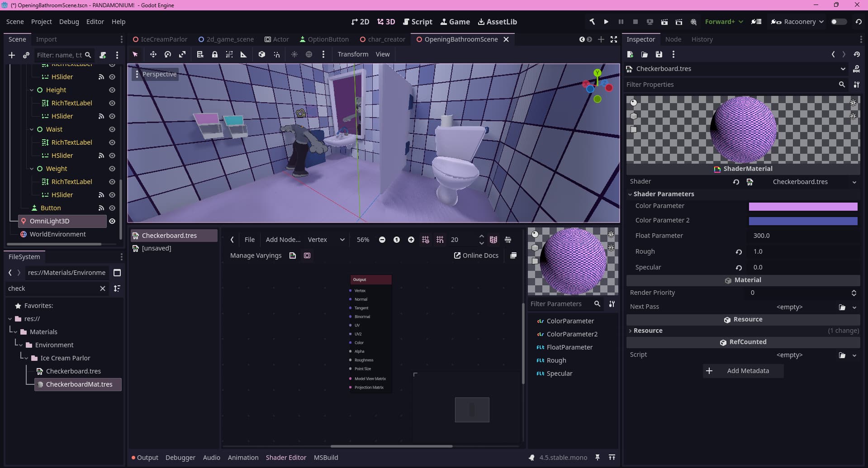868x468 pixels.
Task: Save the resource using Inspector save icon
Action: point(659,54)
